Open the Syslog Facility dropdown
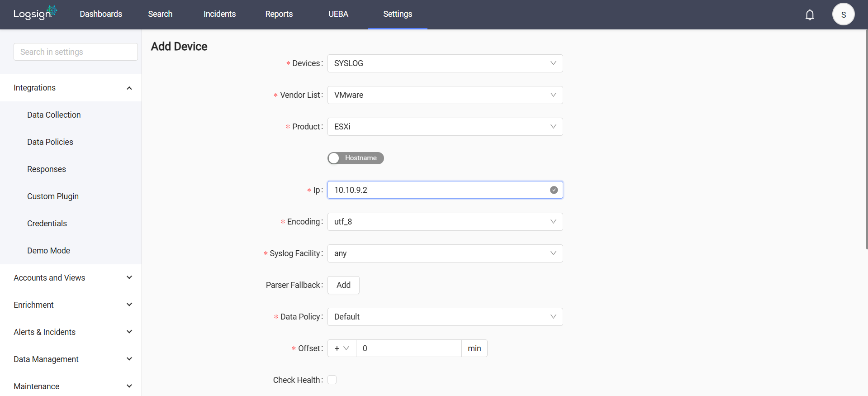Screen dimensions: 868x396 445,253
